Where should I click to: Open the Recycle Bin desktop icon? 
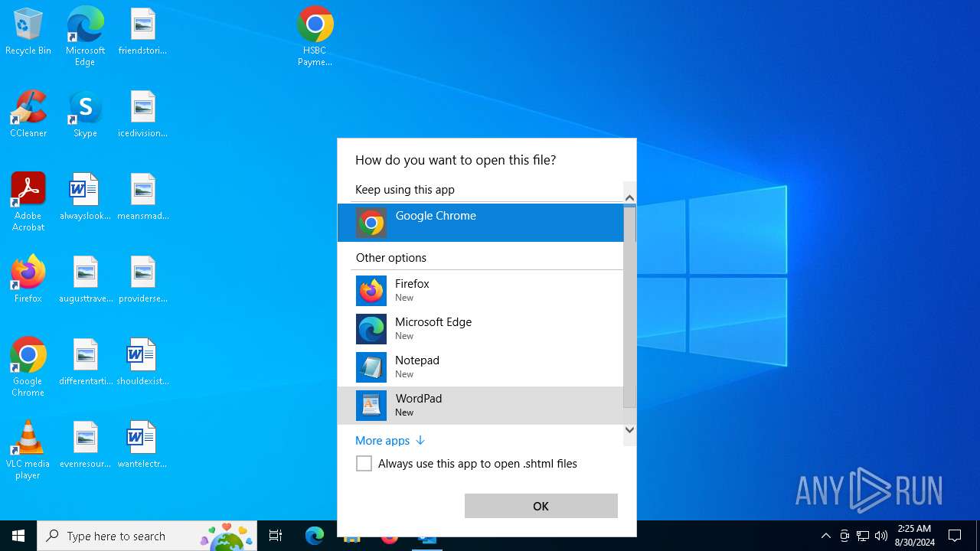[x=28, y=32]
